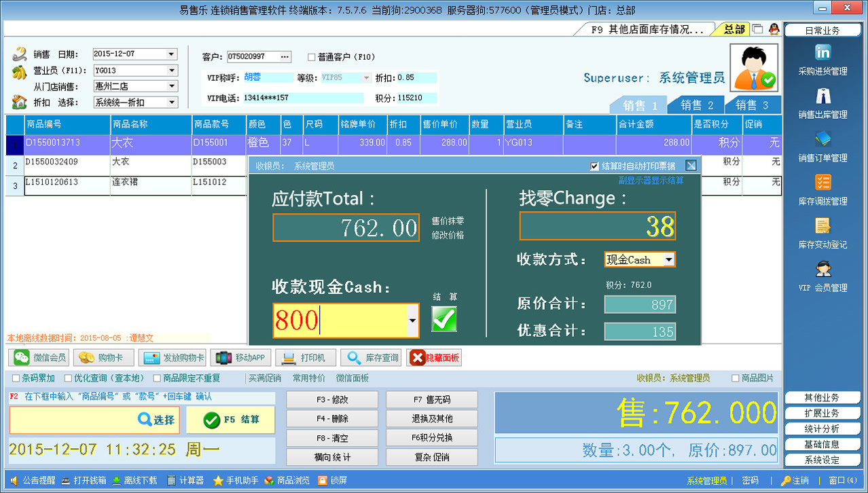
Task: Open 计算器 from the bottom bar
Action: [x=185, y=480]
